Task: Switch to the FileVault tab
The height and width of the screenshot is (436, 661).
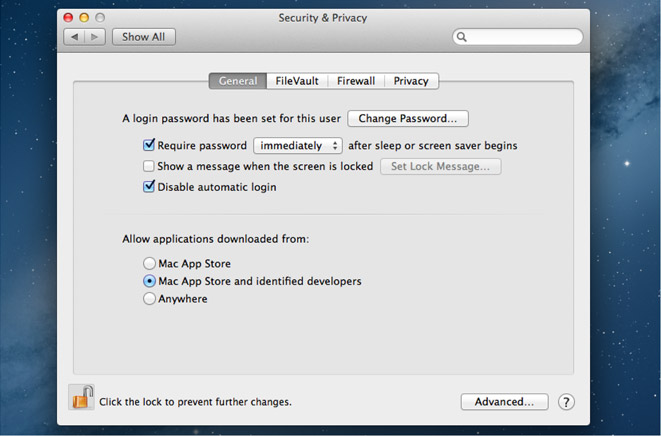Action: tap(297, 81)
